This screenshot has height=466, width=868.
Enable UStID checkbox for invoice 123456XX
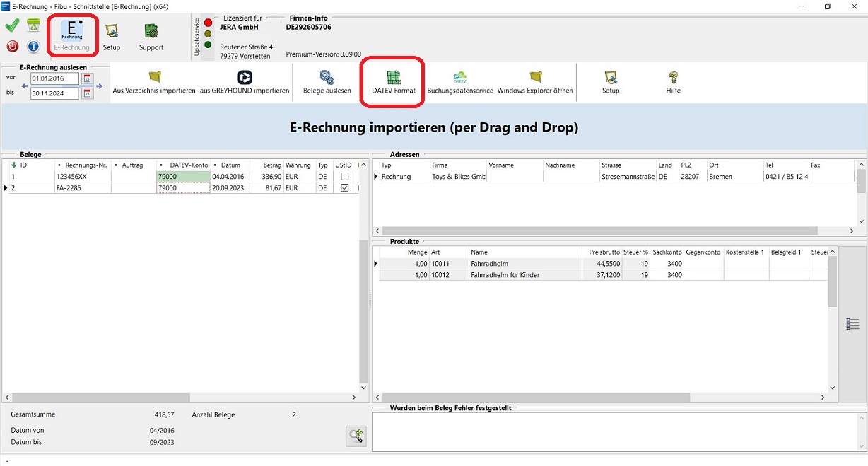(344, 177)
